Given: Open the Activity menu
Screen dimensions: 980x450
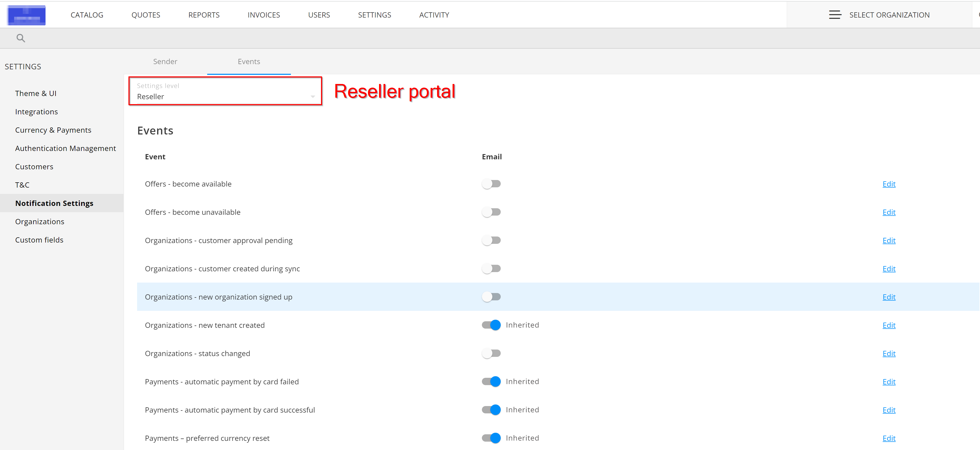Looking at the screenshot, I should coord(434,15).
